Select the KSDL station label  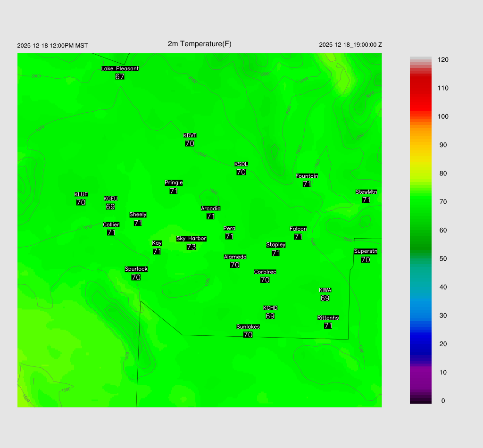(x=241, y=164)
